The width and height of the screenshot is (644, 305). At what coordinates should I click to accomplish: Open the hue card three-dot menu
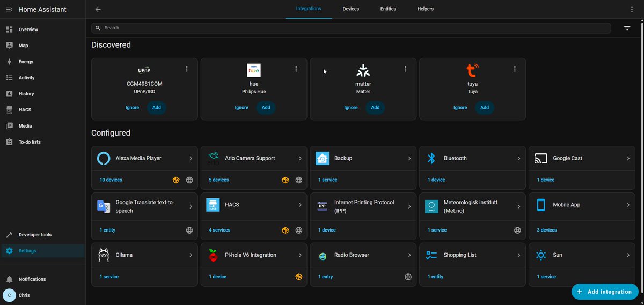coord(296,69)
